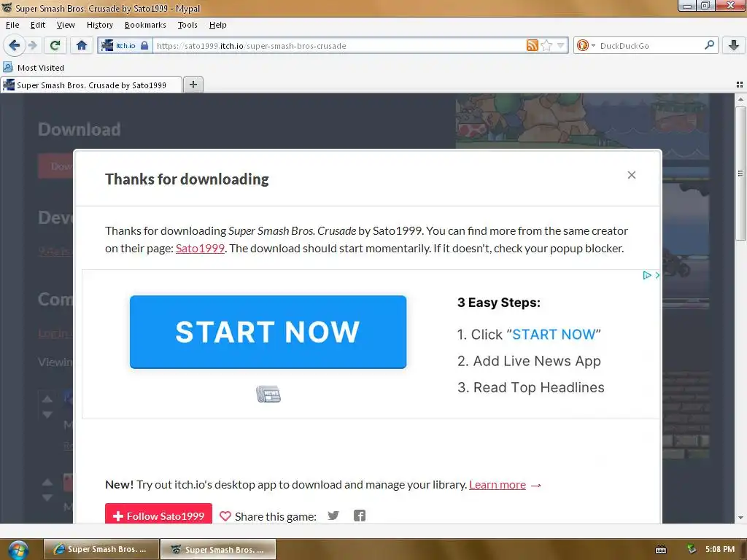747x560 pixels.
Task: Open the address bar history dropdown arrow
Action: click(561, 46)
